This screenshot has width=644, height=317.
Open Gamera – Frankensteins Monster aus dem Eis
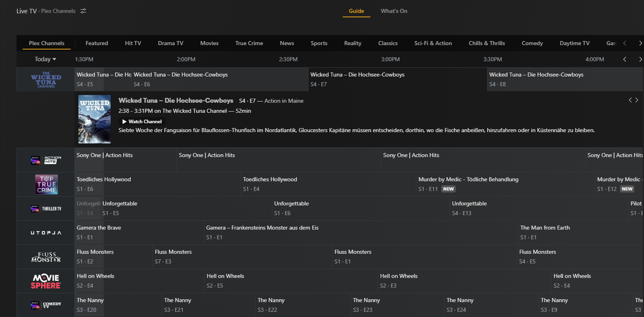click(361, 232)
